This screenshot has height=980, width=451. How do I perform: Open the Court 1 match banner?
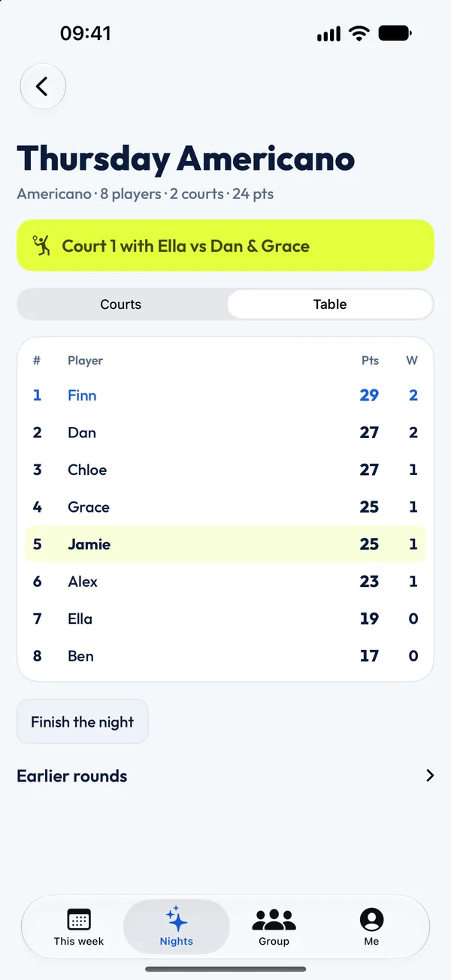[x=225, y=246]
